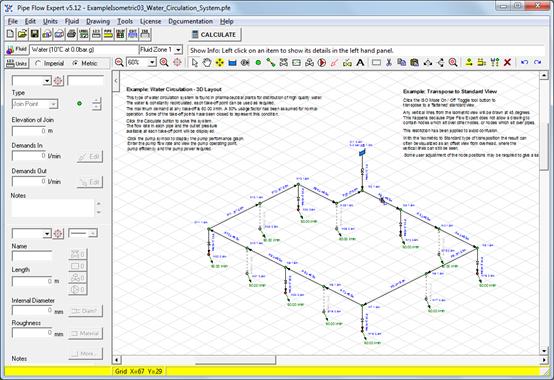Select the arrow pointer tool
Image resolution: width=554 pixels, height=380 pixels.
(x=194, y=63)
